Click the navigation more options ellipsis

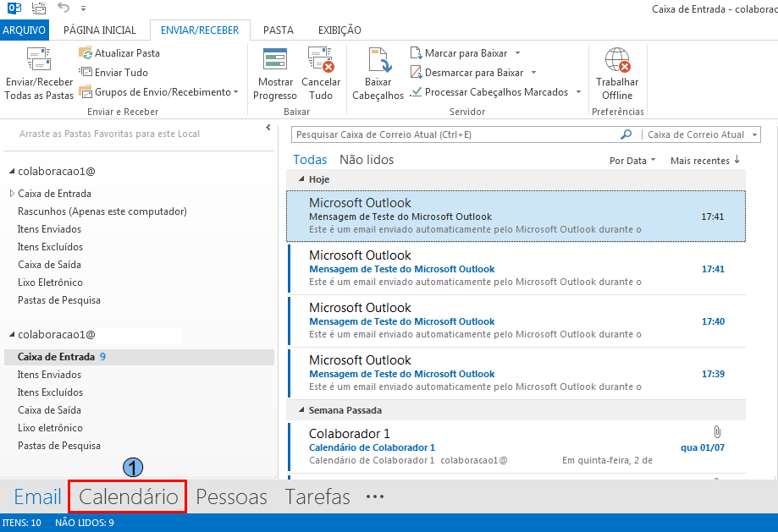pos(375,496)
